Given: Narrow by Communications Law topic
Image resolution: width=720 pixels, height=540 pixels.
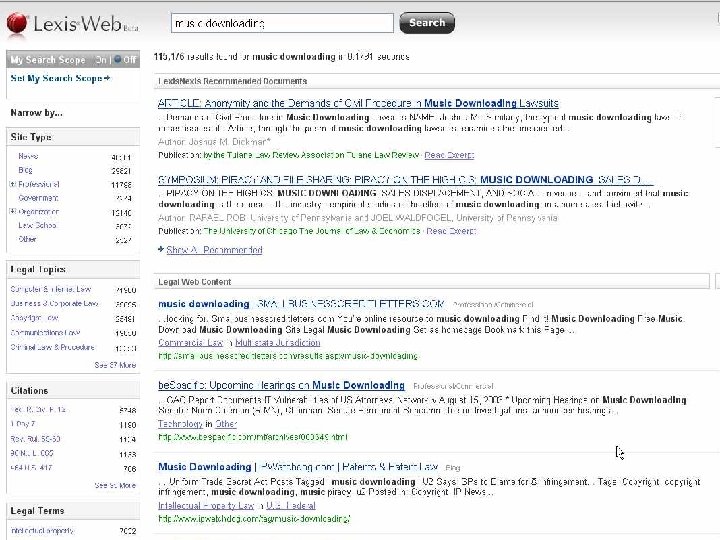Looking at the screenshot, I should click(x=45, y=332).
